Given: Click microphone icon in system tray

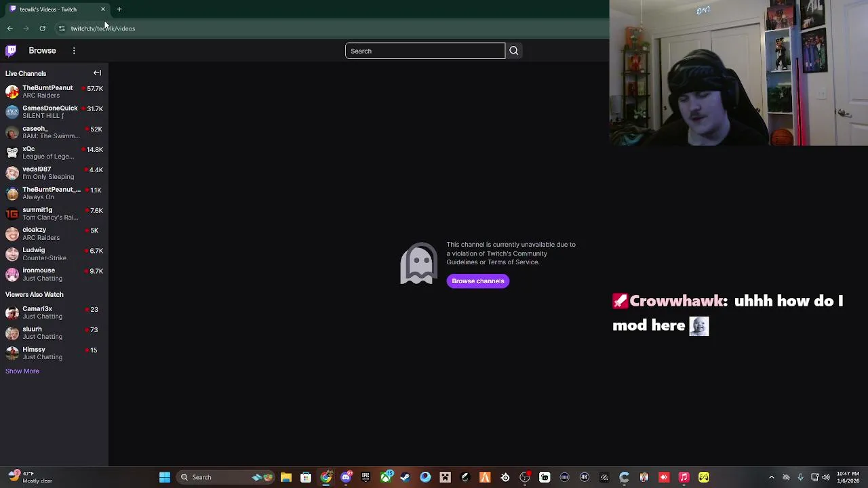Looking at the screenshot, I should (801, 477).
